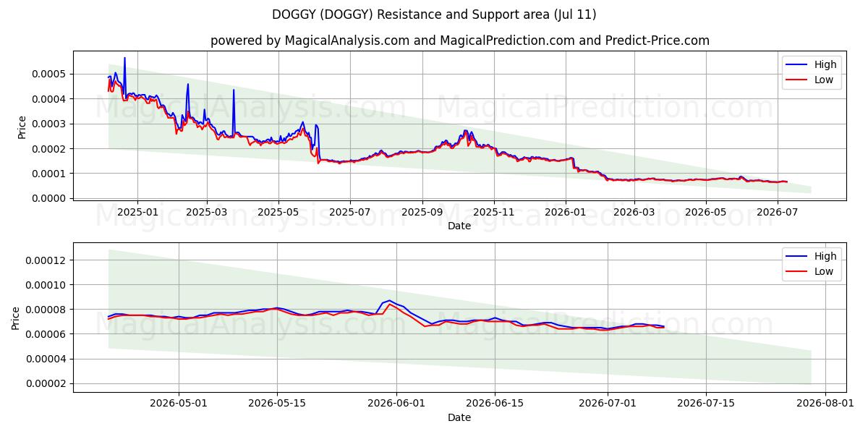Click 'Low' in the bottom chart legend
The width and height of the screenshot is (868, 434).
824,272
